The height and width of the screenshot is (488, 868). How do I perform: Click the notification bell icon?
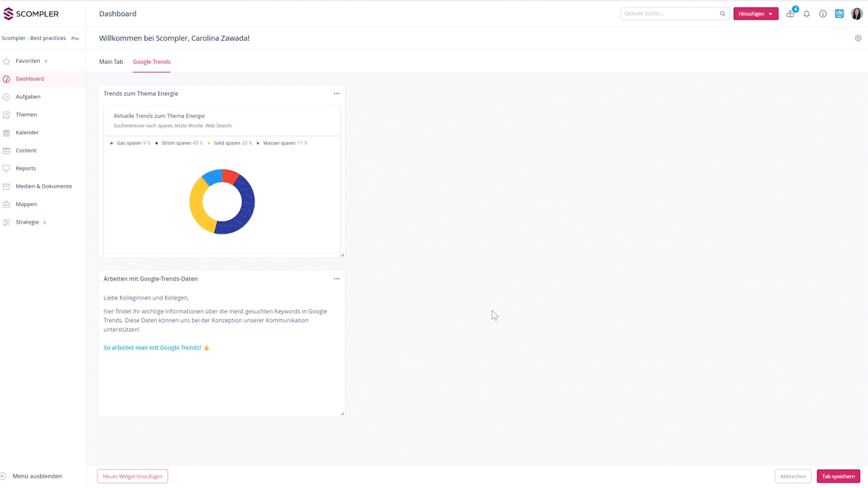[x=806, y=14]
